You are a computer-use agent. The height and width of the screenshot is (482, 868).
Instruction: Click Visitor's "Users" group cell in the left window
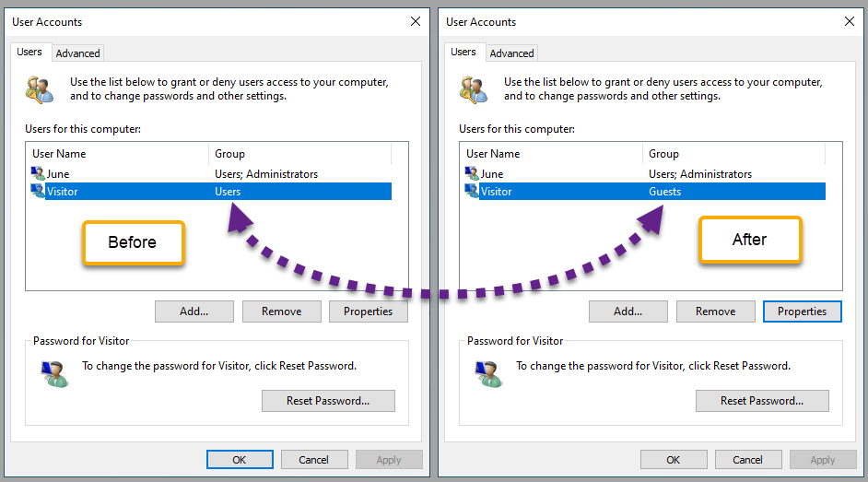(228, 192)
